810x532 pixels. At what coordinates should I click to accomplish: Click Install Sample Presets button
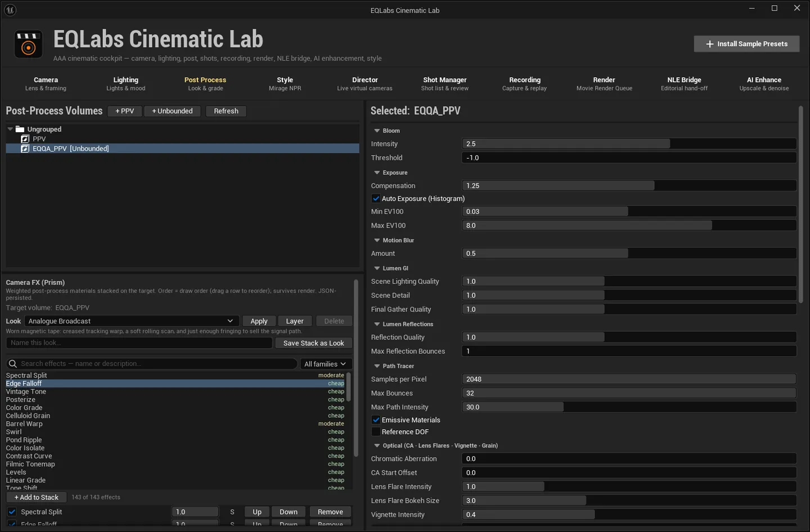click(746, 44)
